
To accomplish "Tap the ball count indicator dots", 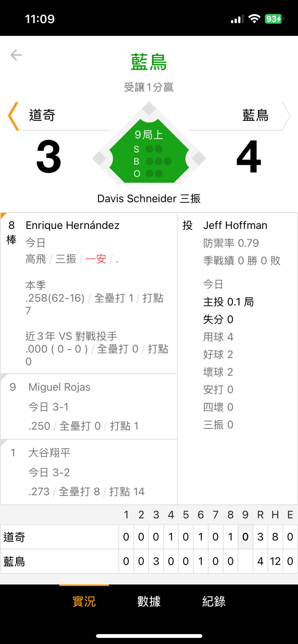I will coord(158,161).
